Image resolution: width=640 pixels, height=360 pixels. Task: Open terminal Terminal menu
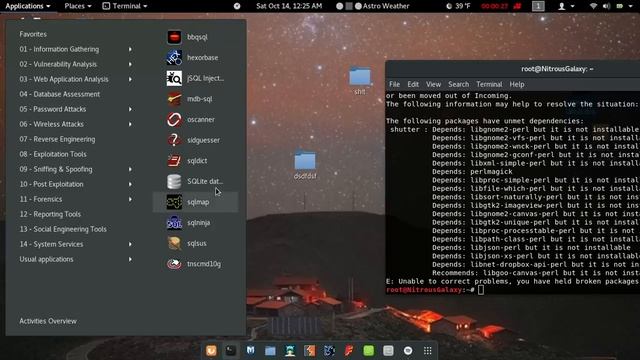coord(489,84)
